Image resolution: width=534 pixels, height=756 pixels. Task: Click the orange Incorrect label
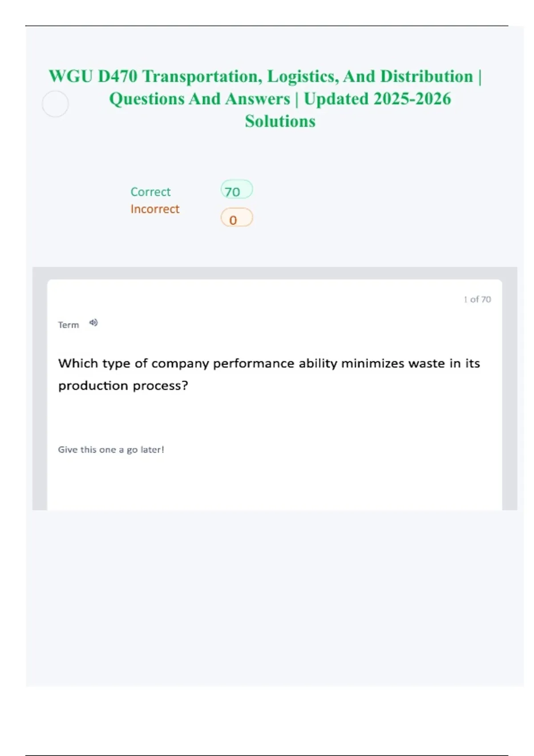tap(155, 209)
